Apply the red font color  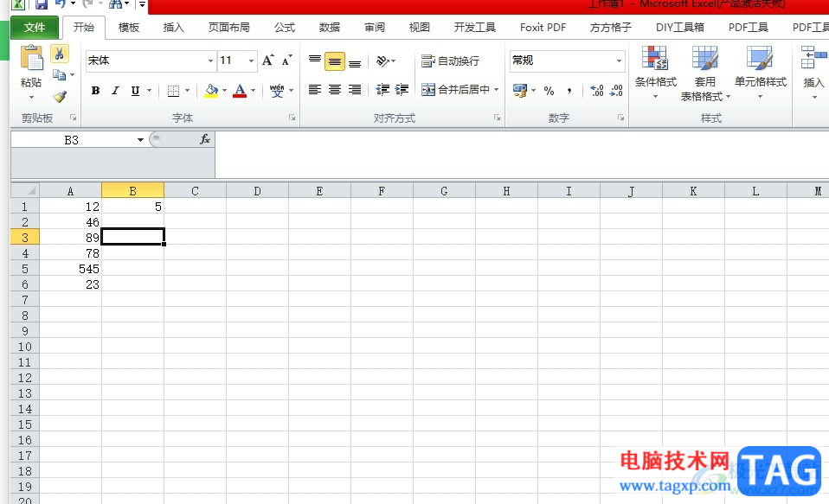point(240,91)
